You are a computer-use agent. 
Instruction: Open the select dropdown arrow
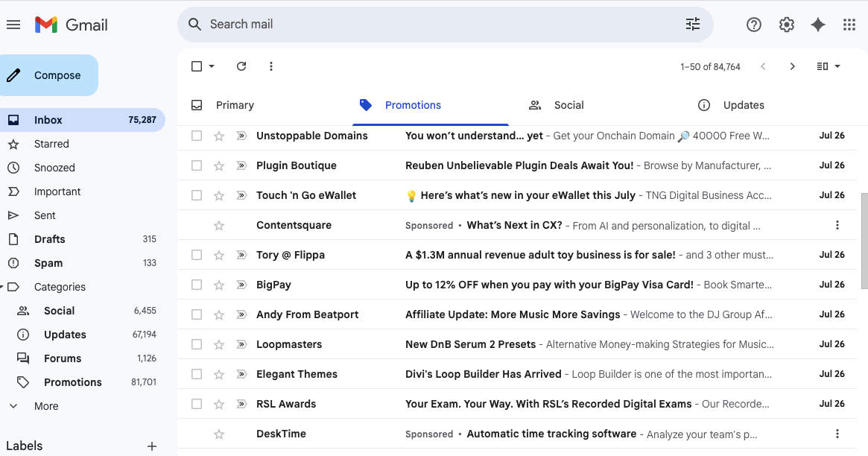[x=212, y=66]
